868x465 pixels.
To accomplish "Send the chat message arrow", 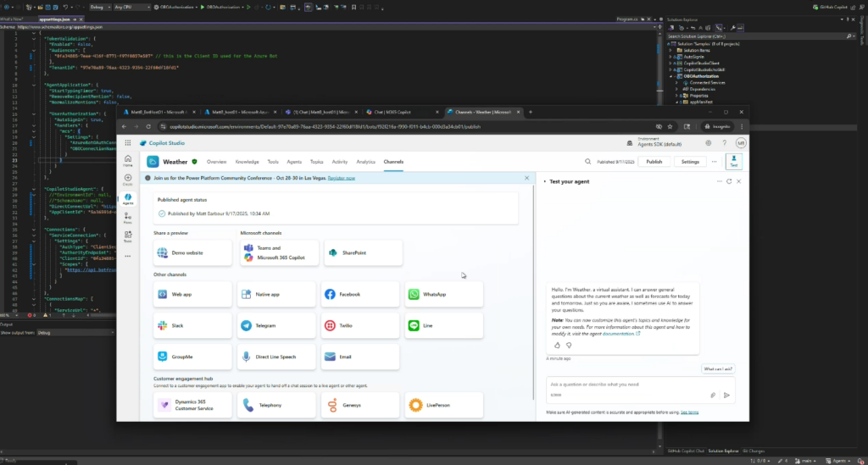I will tap(726, 396).
